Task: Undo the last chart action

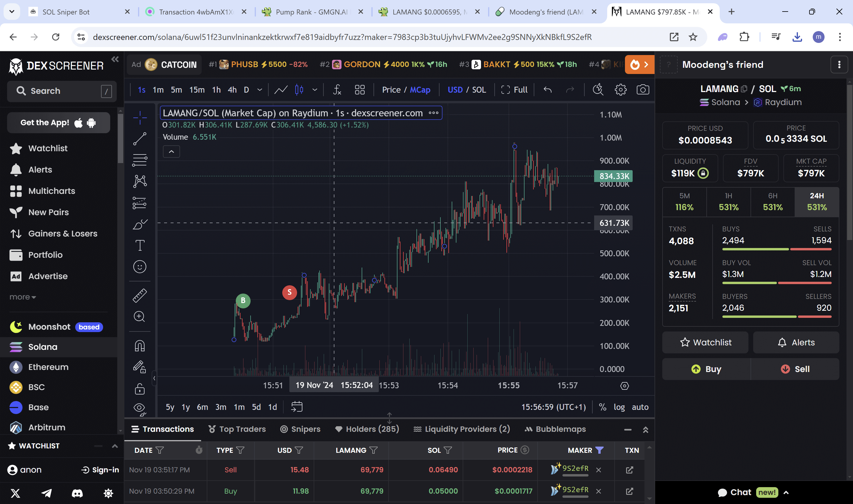Action: (547, 90)
